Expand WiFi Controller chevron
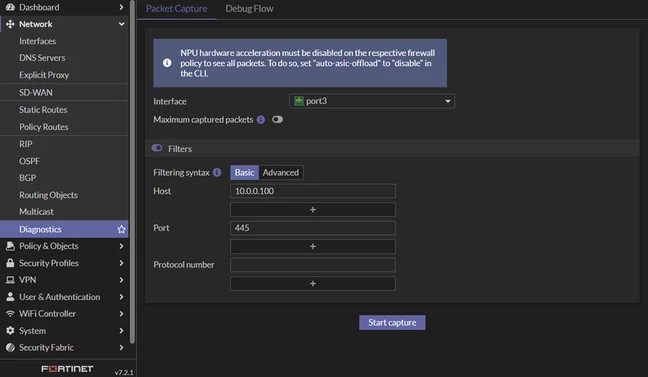The width and height of the screenshot is (648, 377). tap(121, 314)
